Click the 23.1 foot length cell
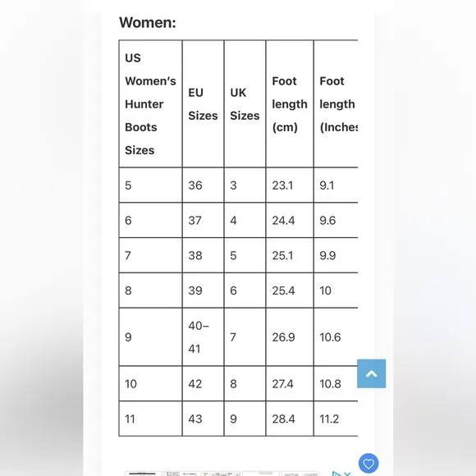 290,185
